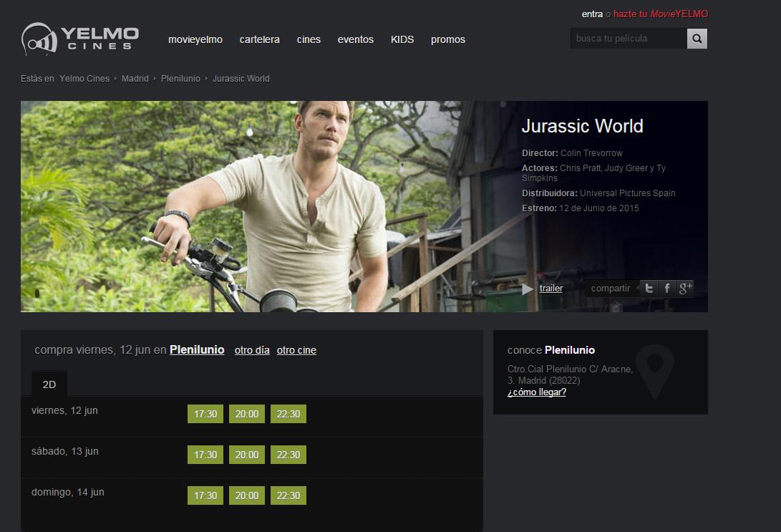Viewport: 781px width, 532px height.
Task: Click the Plenilunio address text
Action: pos(571,374)
